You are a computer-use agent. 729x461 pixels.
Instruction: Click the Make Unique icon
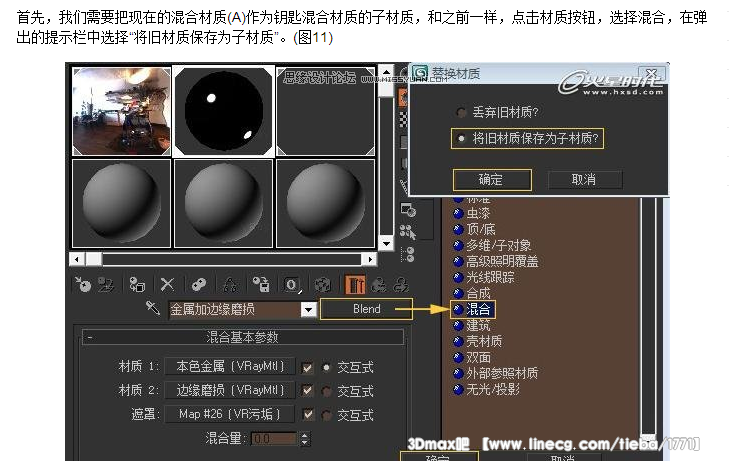pos(230,284)
